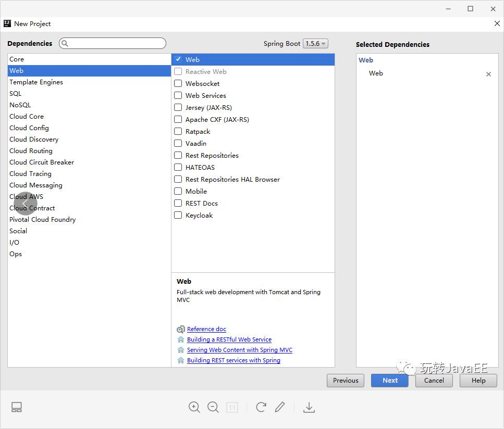Select the Cloud Messaging category
The image size is (504, 429).
(x=89, y=185)
